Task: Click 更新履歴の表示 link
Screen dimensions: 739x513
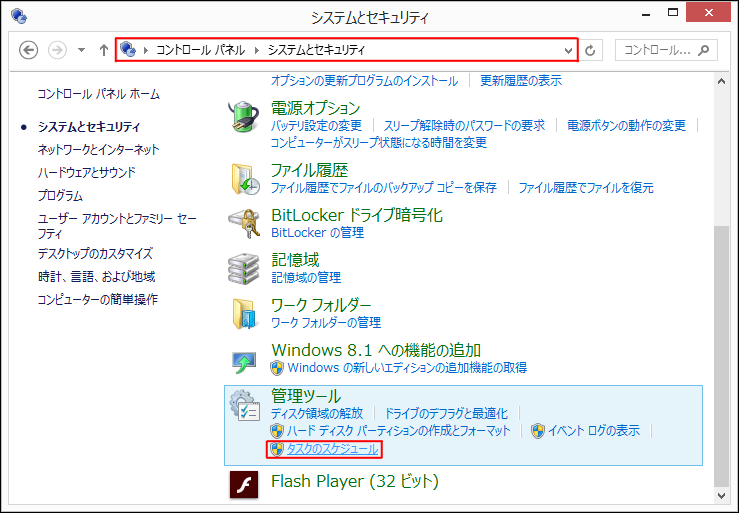Action: pos(521,81)
